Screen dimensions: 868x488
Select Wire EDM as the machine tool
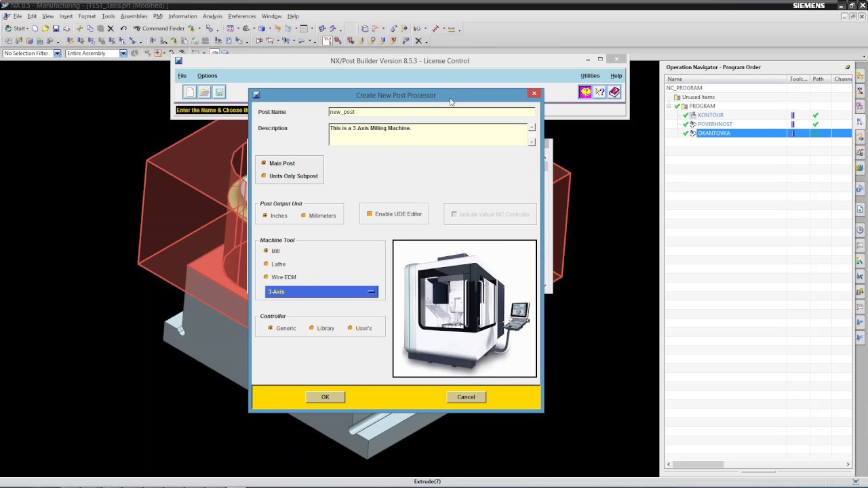tap(266, 277)
